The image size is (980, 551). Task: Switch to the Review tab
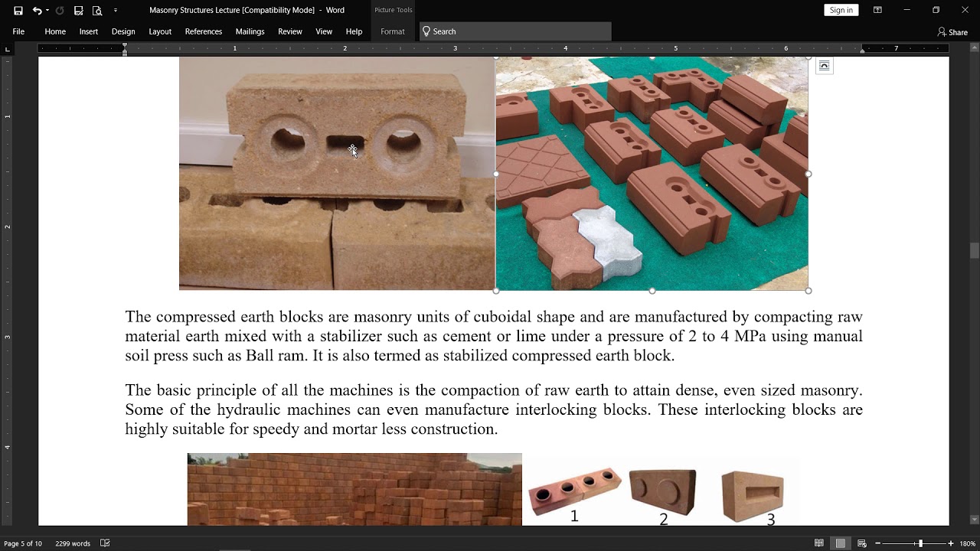coord(290,31)
